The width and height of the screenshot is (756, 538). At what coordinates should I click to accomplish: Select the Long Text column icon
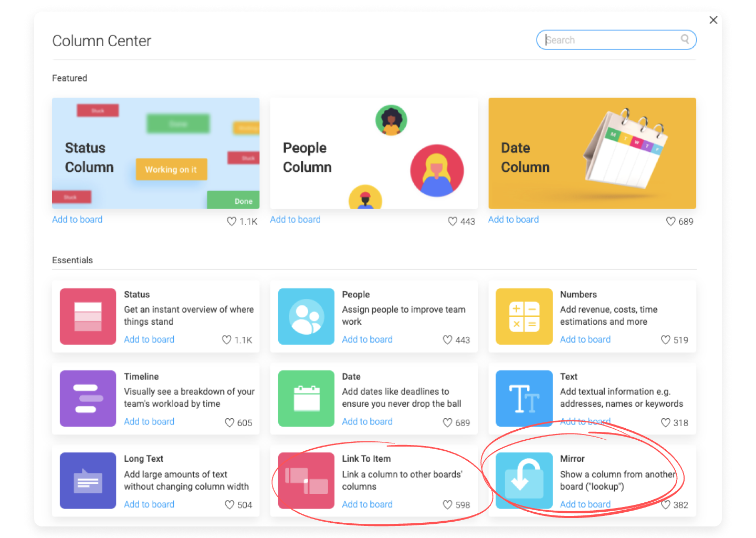88,481
